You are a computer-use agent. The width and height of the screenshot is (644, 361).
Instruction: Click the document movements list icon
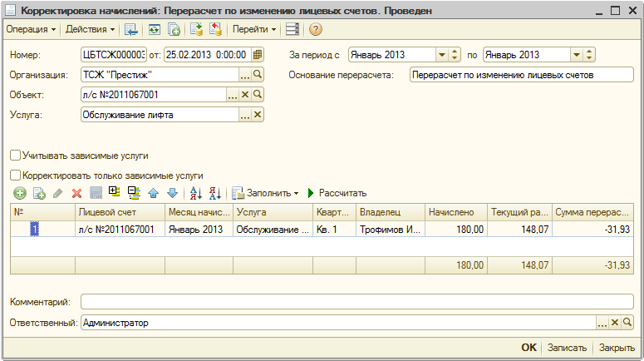coord(292,29)
